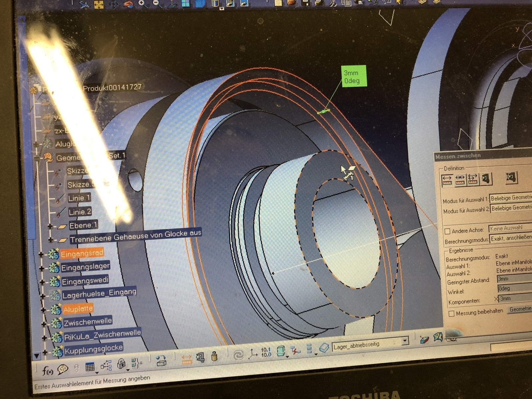Image resolution: width=532 pixels, height=399 pixels.
Task: Check the Messung beibehalten option
Action: click(452, 314)
